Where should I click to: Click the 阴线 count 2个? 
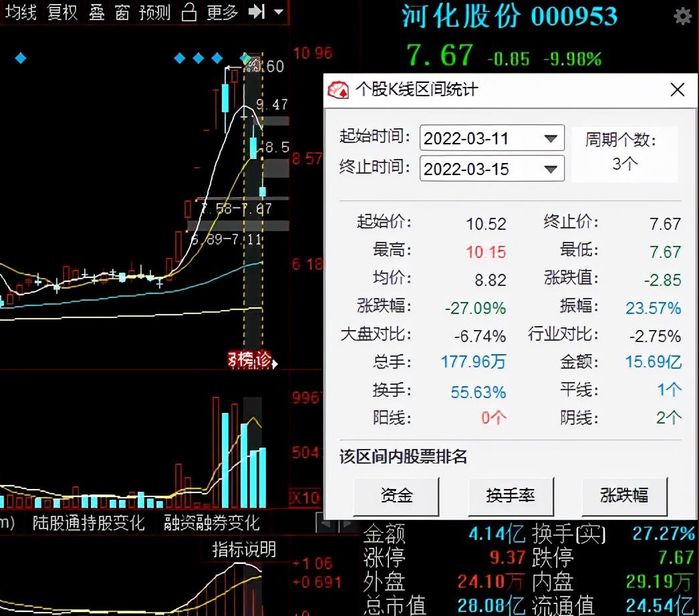pyautogui.click(x=669, y=418)
